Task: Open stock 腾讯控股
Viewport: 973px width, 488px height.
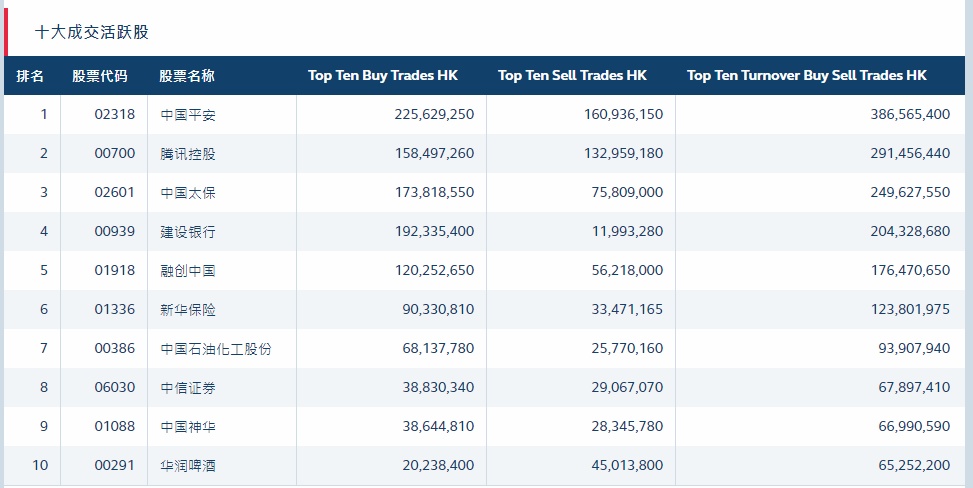Action: [188, 154]
